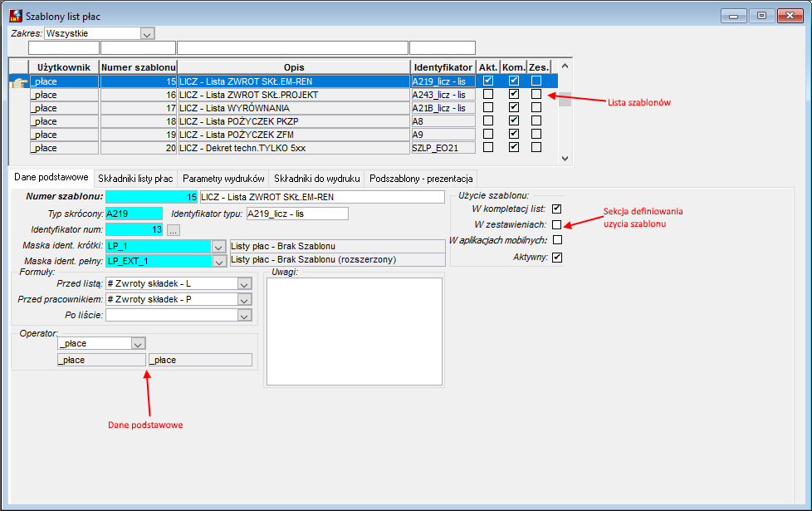The image size is (812, 511).
Task: Click the template list scroll-up arrow
Action: point(565,66)
